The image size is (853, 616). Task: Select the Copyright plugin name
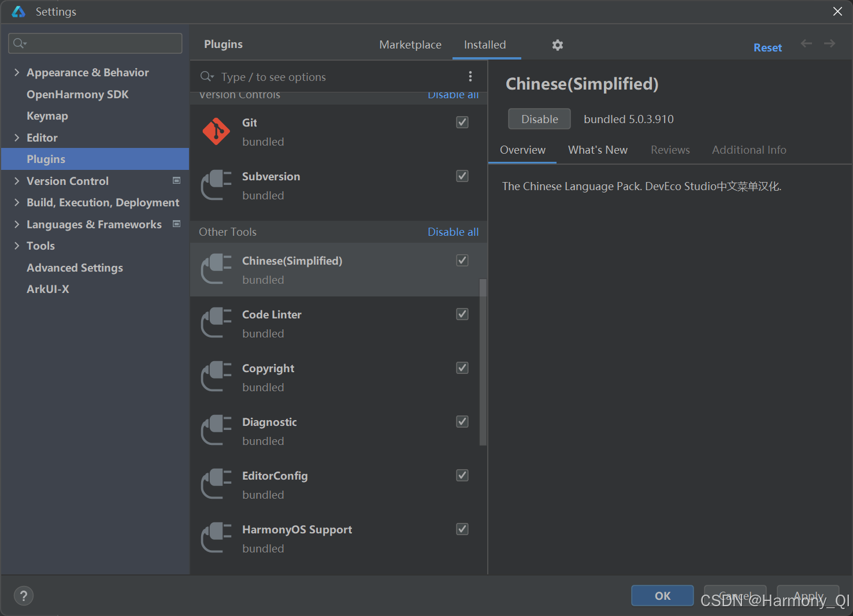click(268, 368)
